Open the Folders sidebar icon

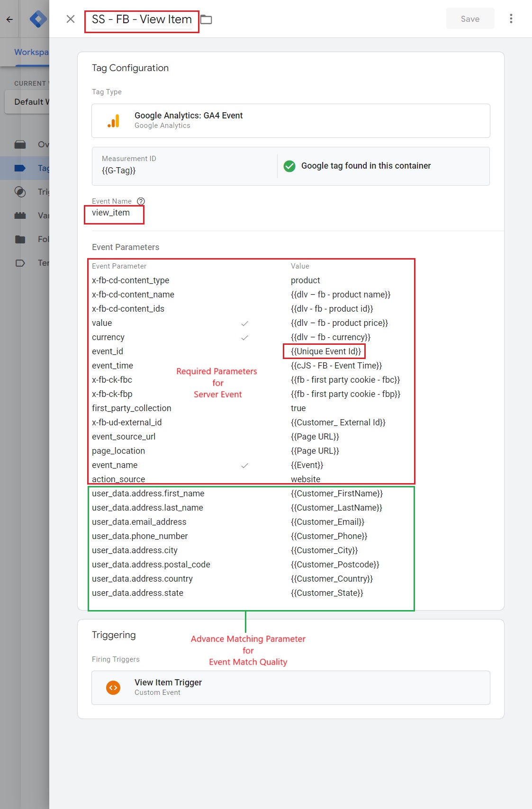tap(20, 239)
